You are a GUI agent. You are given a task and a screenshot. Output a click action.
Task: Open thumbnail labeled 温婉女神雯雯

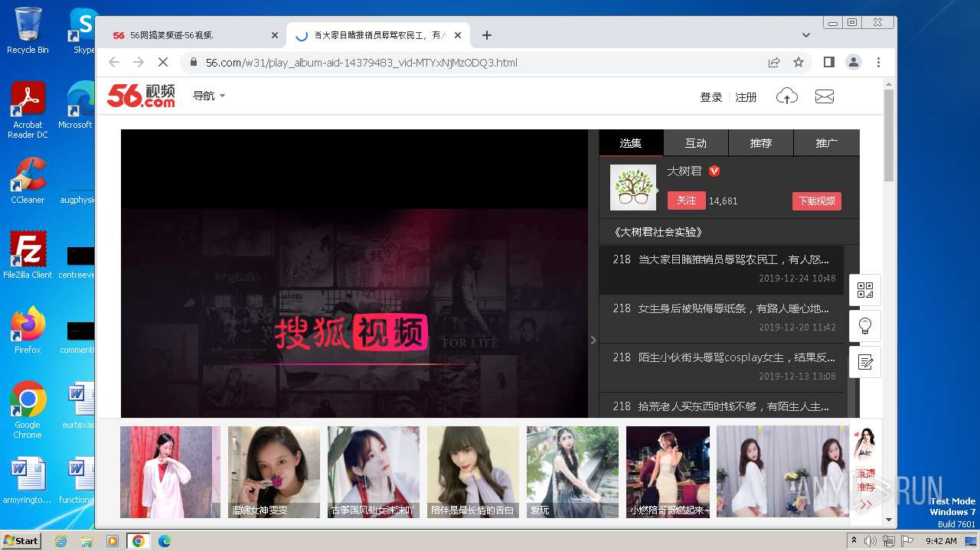274,472
